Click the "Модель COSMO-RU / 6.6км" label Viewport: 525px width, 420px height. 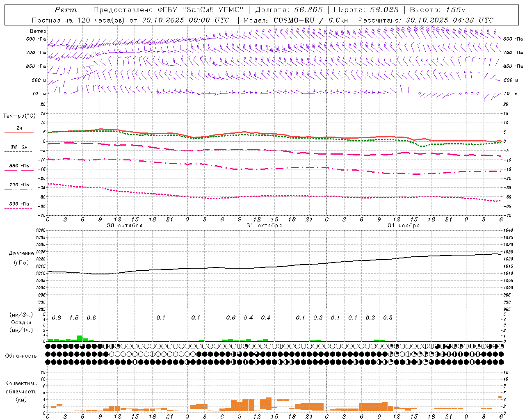tap(295, 20)
